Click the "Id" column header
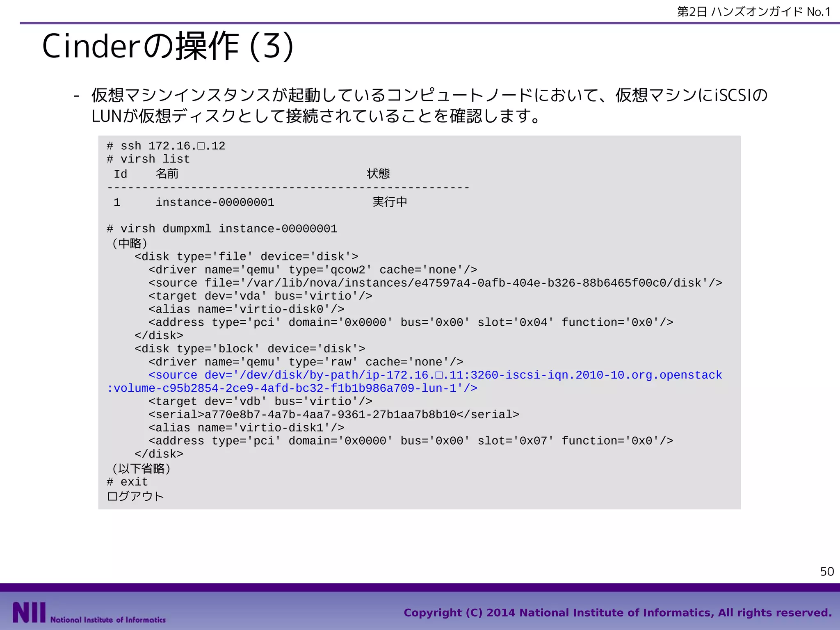The height and width of the screenshot is (630, 840). (x=121, y=174)
